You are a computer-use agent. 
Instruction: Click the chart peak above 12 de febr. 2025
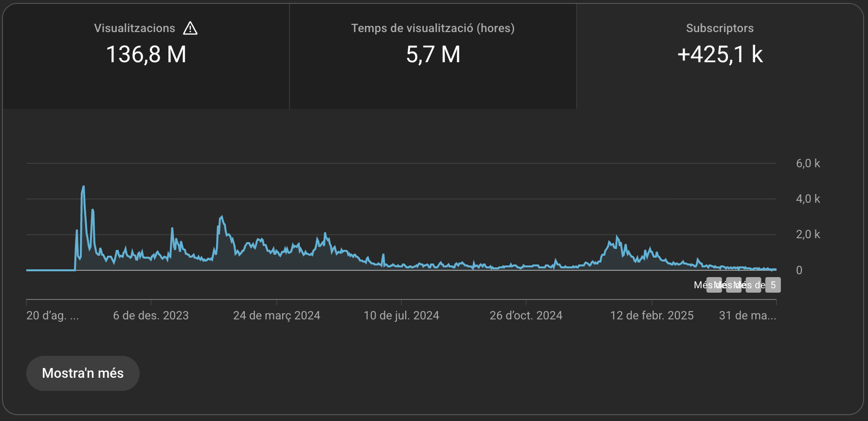(617, 237)
